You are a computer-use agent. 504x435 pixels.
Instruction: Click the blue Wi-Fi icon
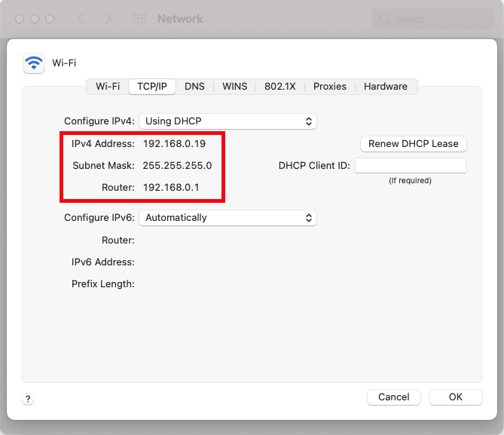pos(34,63)
